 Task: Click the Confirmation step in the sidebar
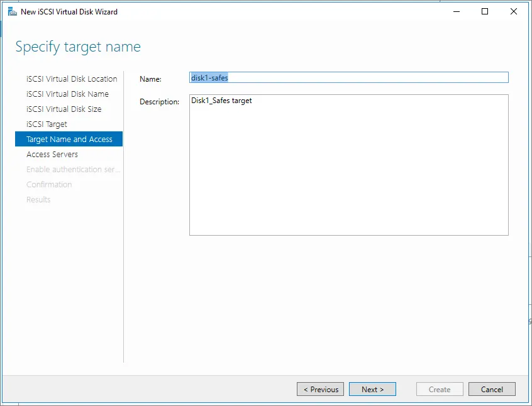click(x=49, y=185)
